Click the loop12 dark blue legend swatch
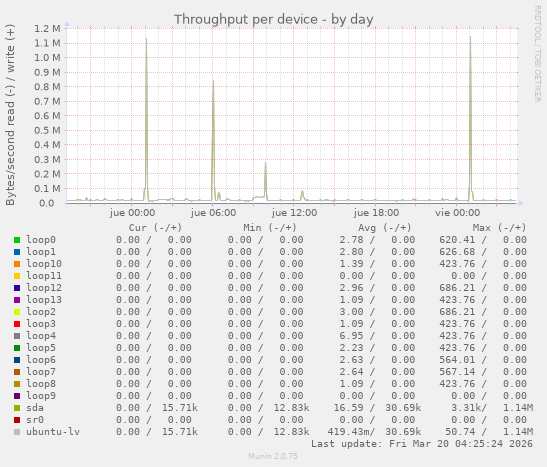Screen dimensions: 547x467 pos(17,288)
